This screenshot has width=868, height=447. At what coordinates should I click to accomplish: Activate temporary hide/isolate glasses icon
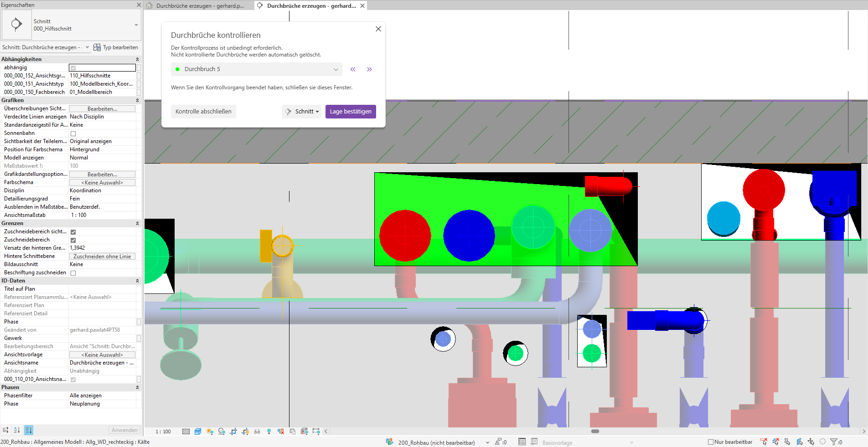[257, 431]
